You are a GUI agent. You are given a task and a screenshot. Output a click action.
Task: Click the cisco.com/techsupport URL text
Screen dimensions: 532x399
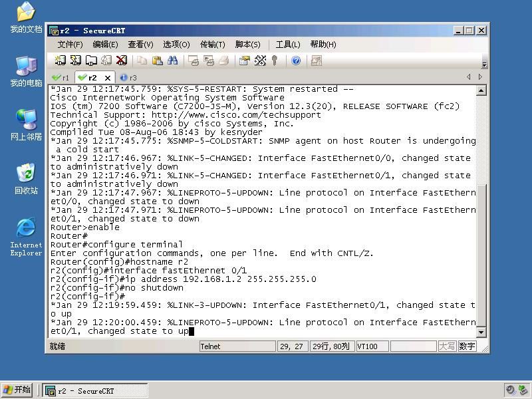[x=236, y=115]
